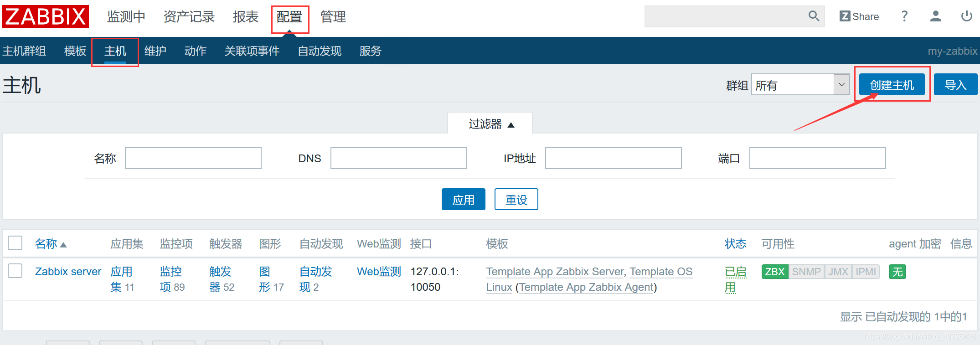Screen dimensions: 980x345
Task: Switch to 模板 submenu
Action: click(75, 51)
